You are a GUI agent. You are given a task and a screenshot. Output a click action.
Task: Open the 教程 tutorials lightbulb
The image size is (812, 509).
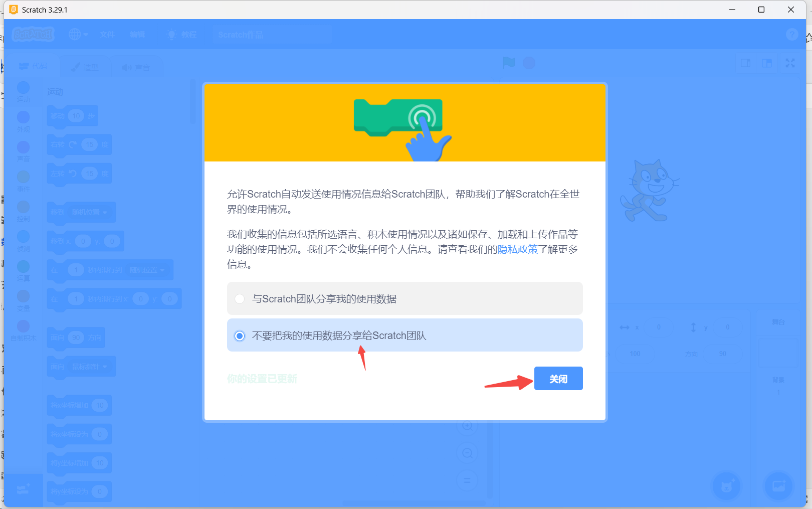[181, 35]
